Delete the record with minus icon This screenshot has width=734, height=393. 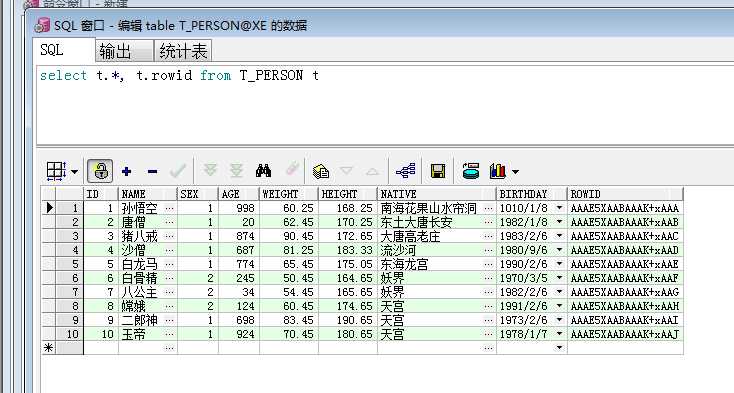(x=152, y=172)
